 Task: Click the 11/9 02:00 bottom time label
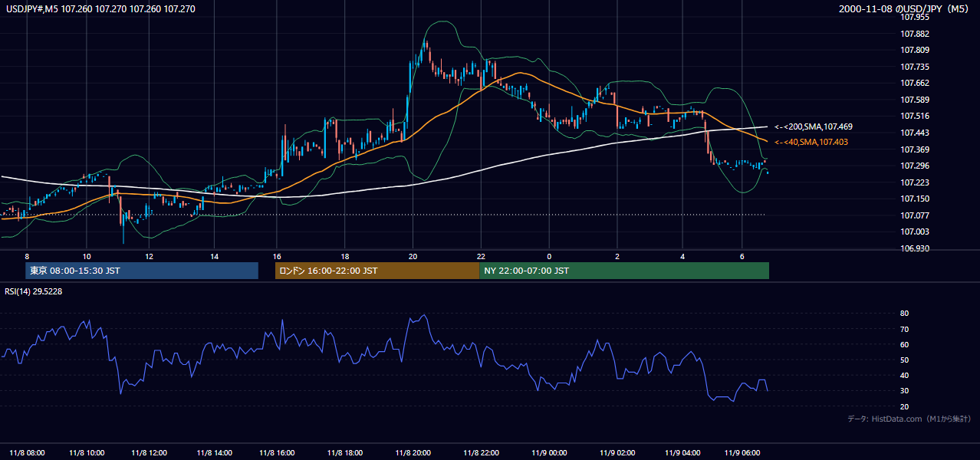click(x=618, y=452)
